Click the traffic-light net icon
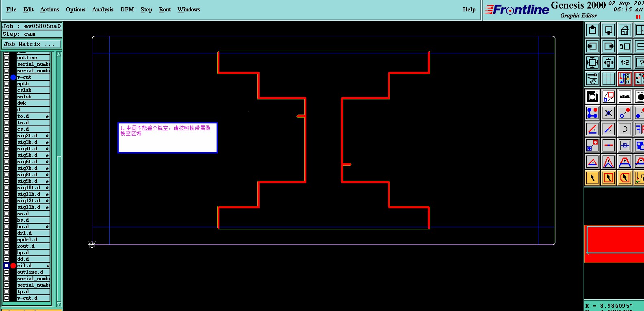644x311 pixels. (x=625, y=79)
